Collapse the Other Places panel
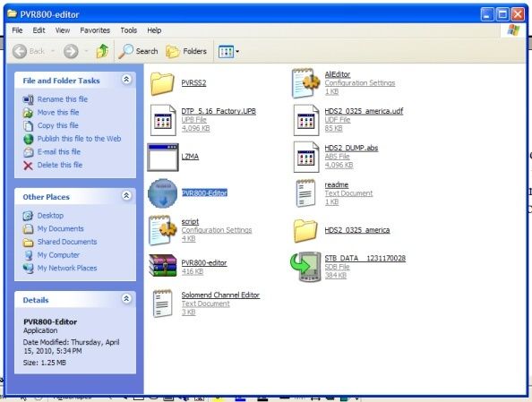The width and height of the screenshot is (532, 402). [x=126, y=195]
